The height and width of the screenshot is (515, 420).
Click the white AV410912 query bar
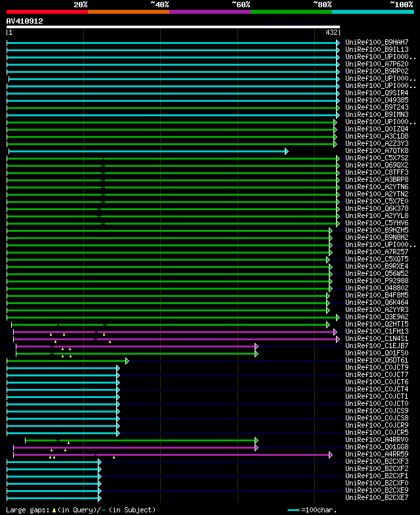(173, 27)
